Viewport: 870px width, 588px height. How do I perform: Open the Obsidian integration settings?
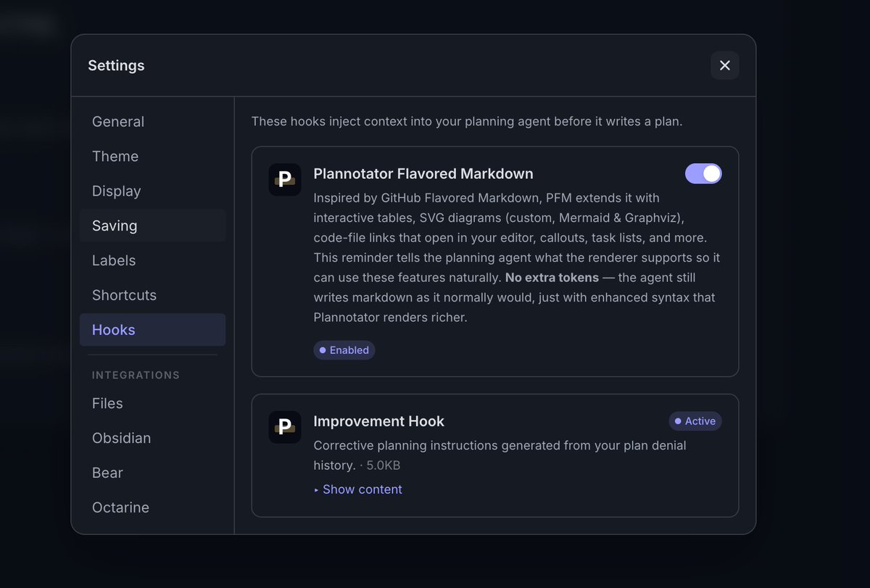[x=152, y=438]
